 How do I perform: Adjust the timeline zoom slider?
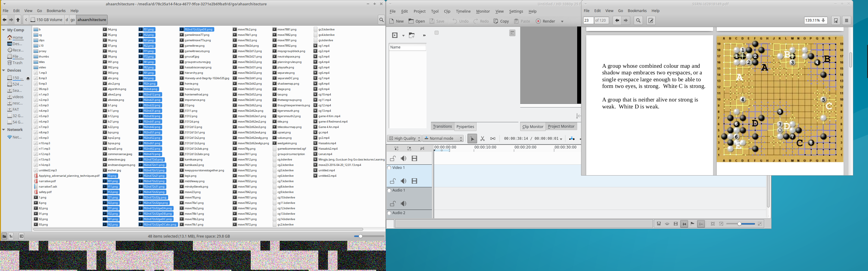[x=740, y=224]
